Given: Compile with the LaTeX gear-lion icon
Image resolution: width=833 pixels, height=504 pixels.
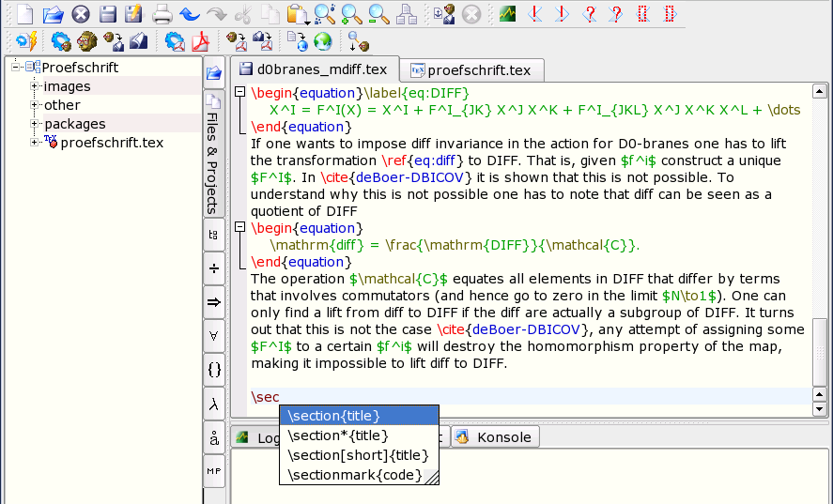Looking at the screenshot, I should click(x=61, y=41).
